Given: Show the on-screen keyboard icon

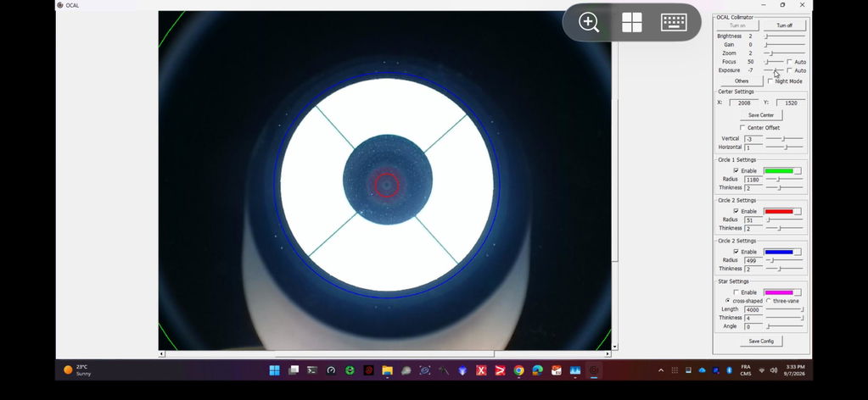Looking at the screenshot, I should pyautogui.click(x=674, y=23).
